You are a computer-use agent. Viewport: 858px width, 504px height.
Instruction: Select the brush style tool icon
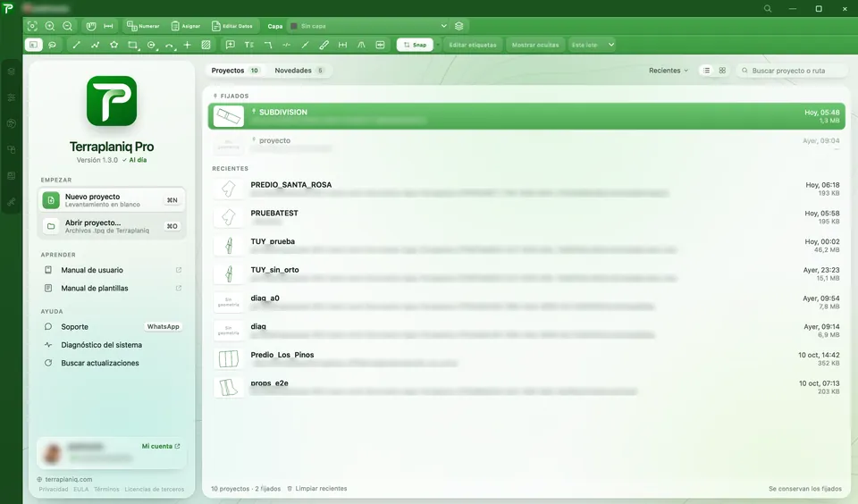pos(324,45)
